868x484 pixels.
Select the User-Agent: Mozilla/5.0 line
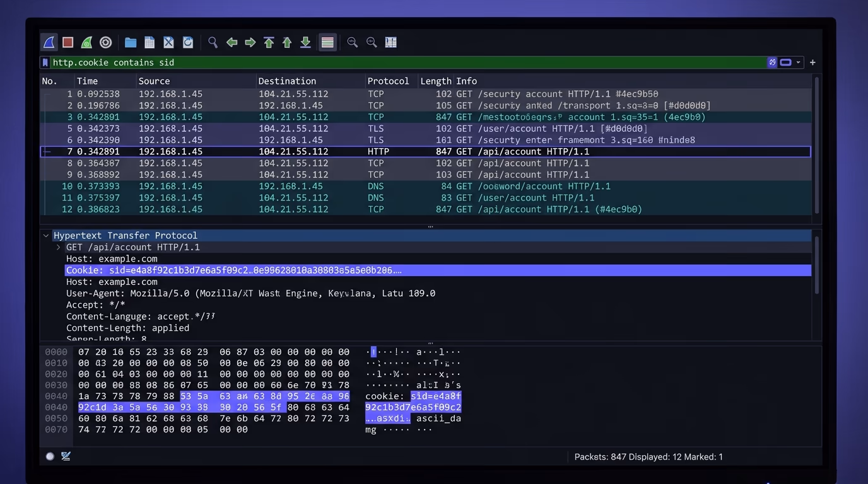250,294
